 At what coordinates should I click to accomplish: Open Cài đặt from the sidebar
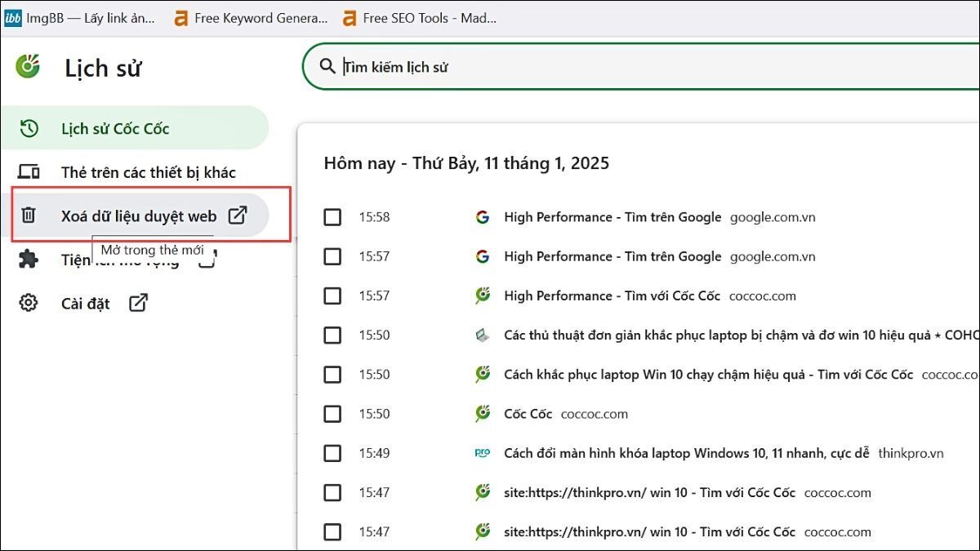pos(85,304)
